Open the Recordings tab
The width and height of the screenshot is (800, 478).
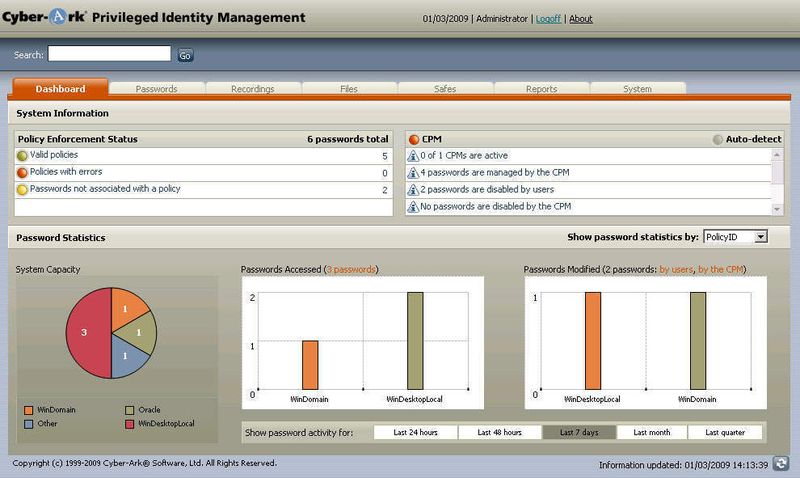point(253,89)
